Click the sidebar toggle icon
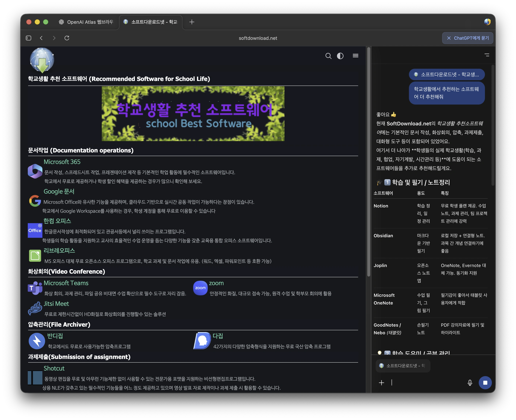Viewport: 516px width, 420px height. click(x=29, y=38)
